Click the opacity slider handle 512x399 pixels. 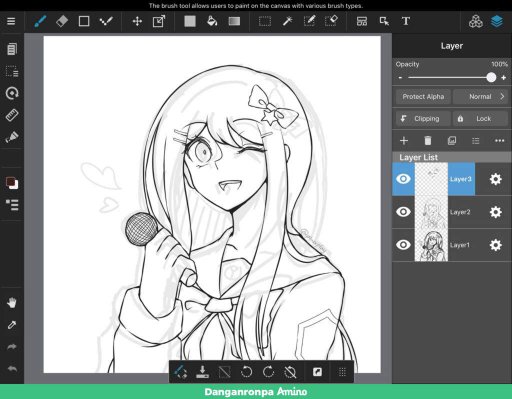pyautogui.click(x=491, y=77)
